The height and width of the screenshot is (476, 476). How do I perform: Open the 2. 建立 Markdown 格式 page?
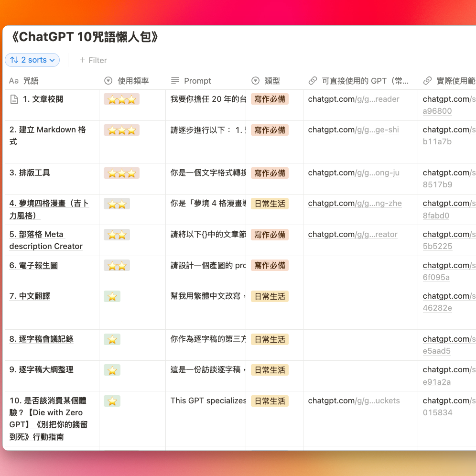coord(48,136)
